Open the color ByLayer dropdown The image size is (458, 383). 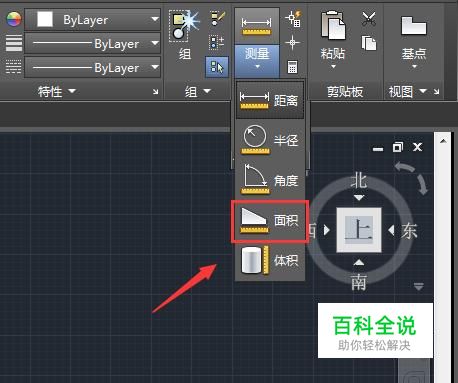pos(155,19)
